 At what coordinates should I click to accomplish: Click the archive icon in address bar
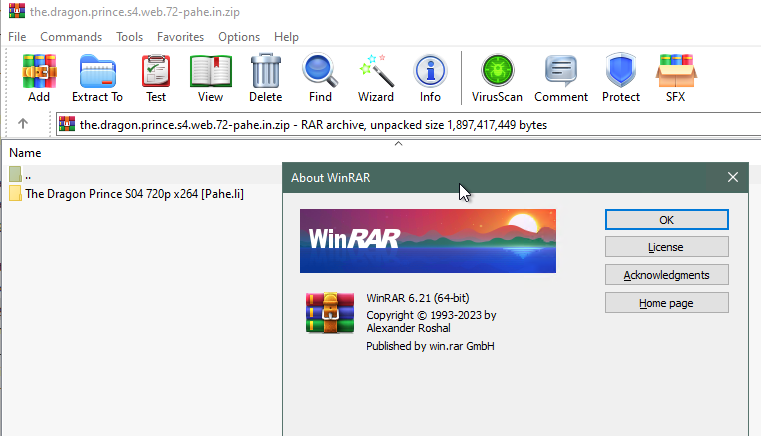tap(67, 125)
